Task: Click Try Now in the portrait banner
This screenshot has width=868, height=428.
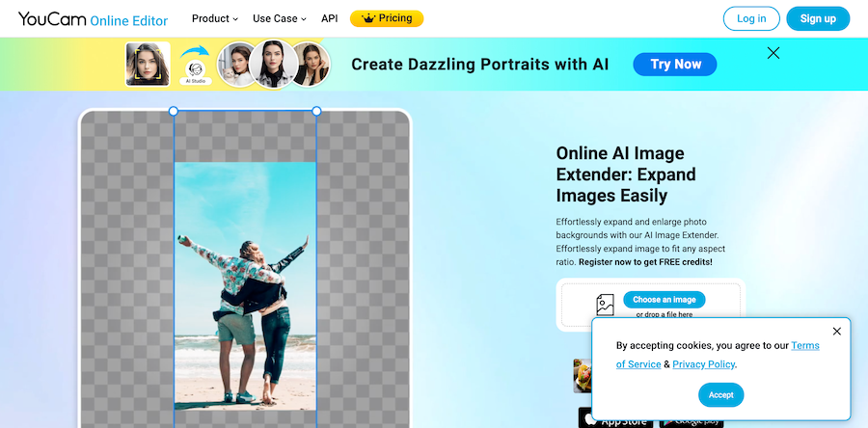Action: pos(675,65)
